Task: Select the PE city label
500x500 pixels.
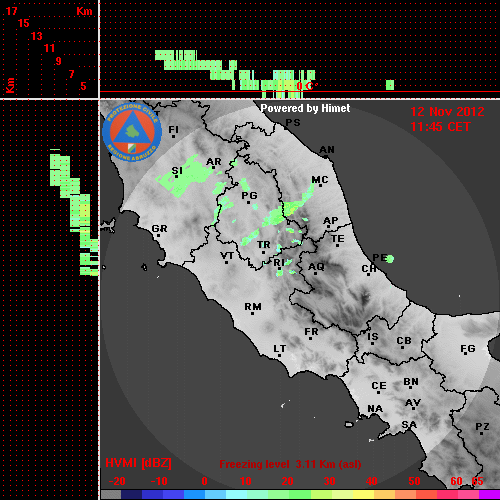Action: pyautogui.click(x=380, y=258)
